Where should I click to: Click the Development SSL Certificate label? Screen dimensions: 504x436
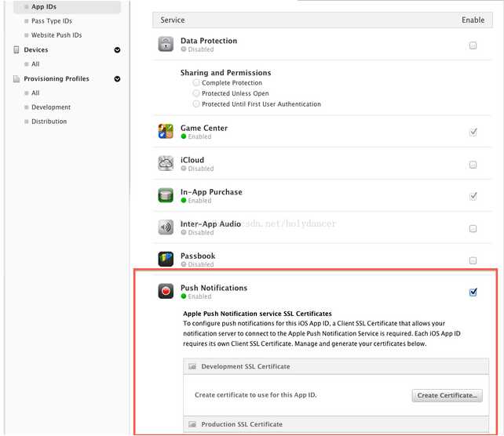[x=246, y=366]
